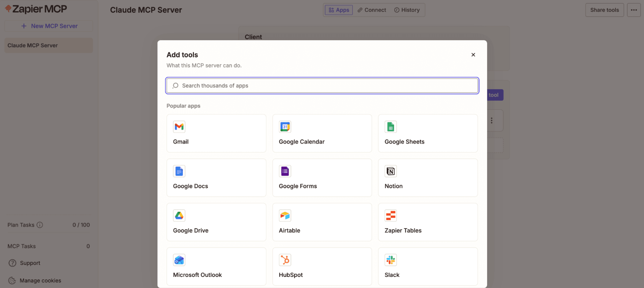
Task: Click the 0 / 100 task count
Action: click(81, 225)
